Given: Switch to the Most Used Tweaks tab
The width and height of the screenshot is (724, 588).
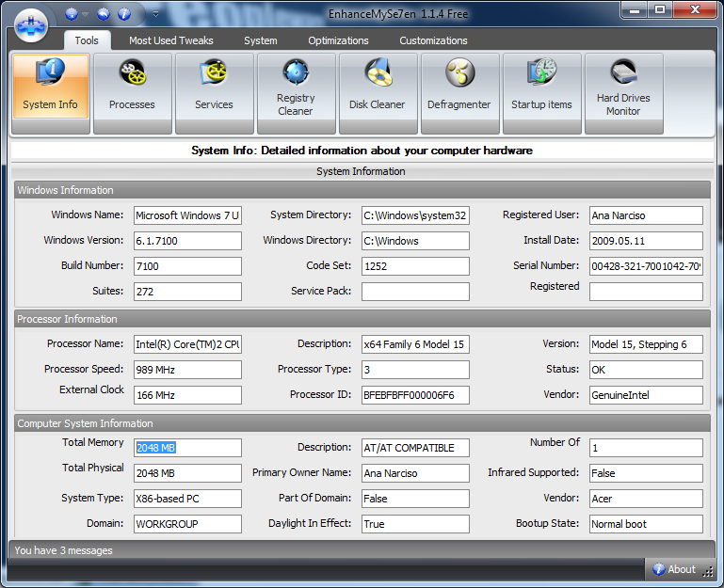Looking at the screenshot, I should (x=170, y=40).
